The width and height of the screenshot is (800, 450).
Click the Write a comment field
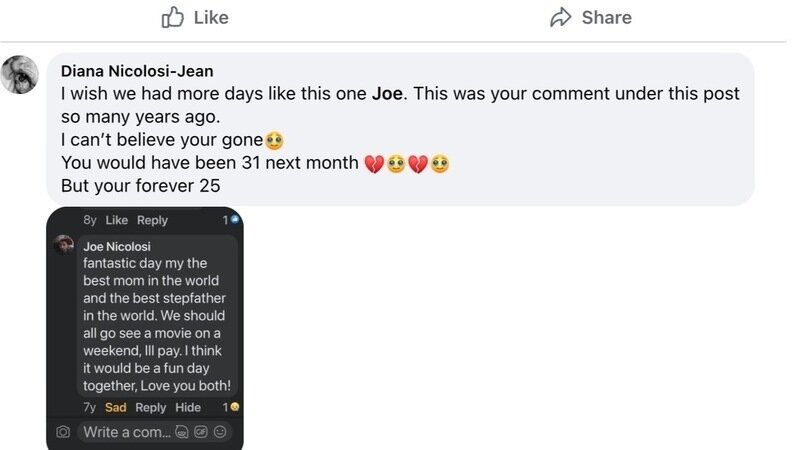(x=127, y=432)
